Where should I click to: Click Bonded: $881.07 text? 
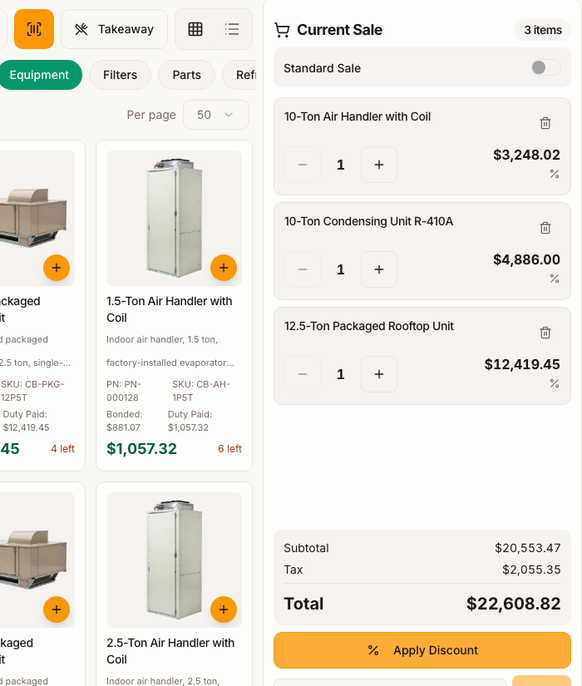click(x=124, y=421)
